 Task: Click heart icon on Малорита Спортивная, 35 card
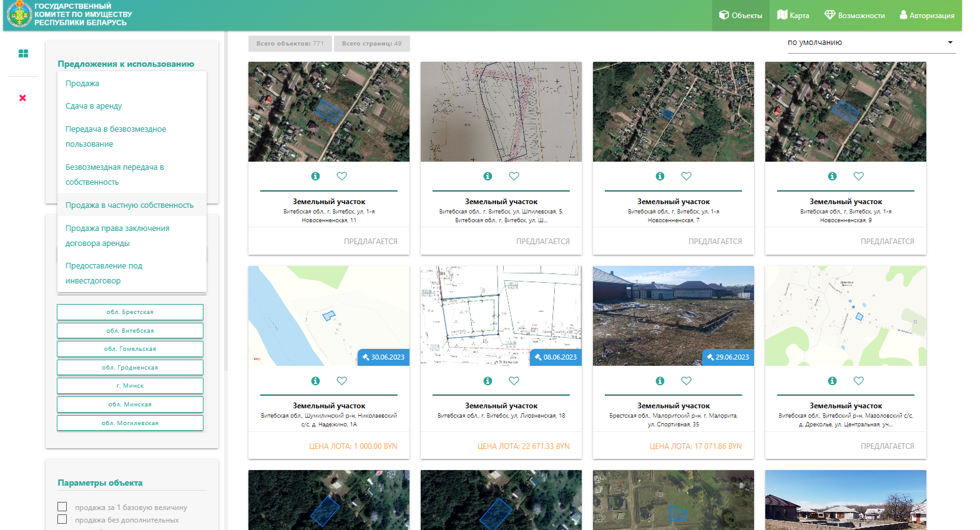pos(686,381)
